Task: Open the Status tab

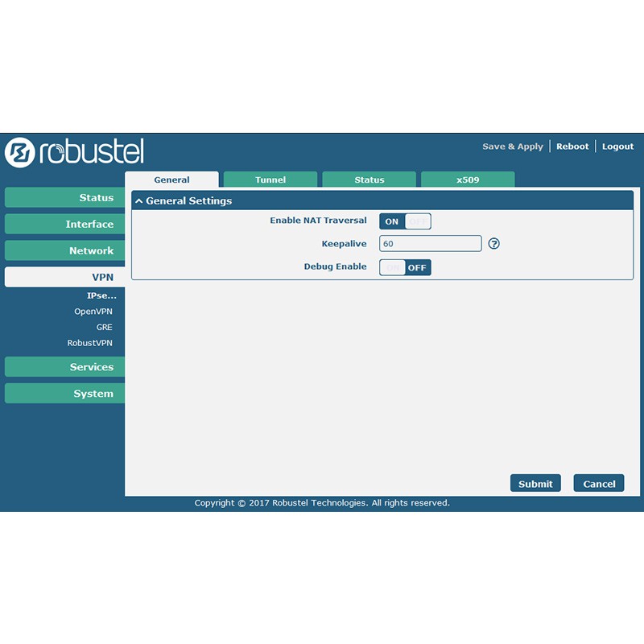Action: pyautogui.click(x=369, y=180)
